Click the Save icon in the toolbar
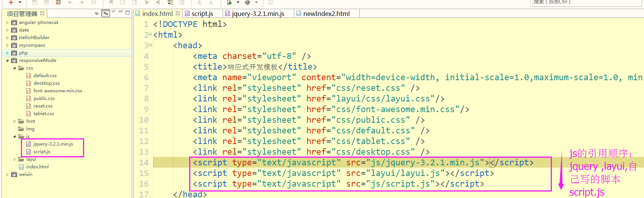644x198 pixels. point(34,2)
